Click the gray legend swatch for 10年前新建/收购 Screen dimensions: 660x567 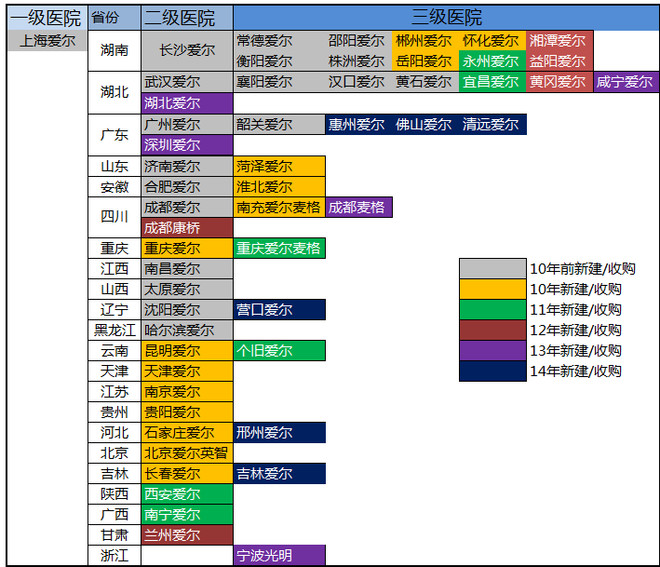(492, 268)
